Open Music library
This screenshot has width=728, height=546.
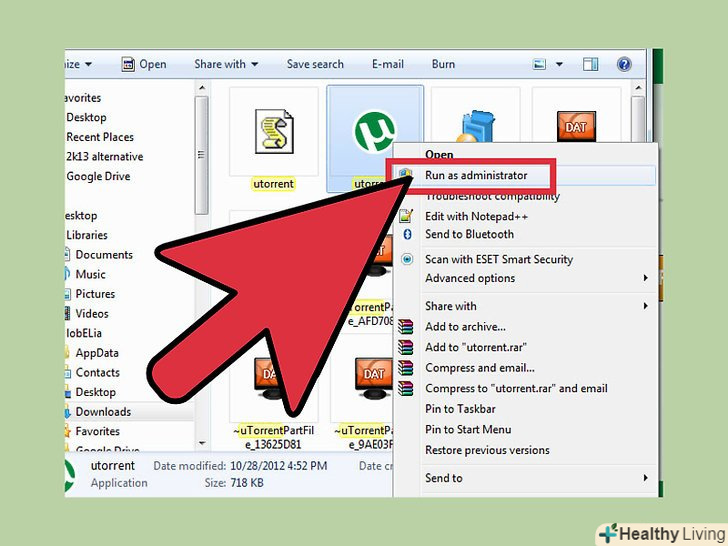pyautogui.click(x=91, y=274)
